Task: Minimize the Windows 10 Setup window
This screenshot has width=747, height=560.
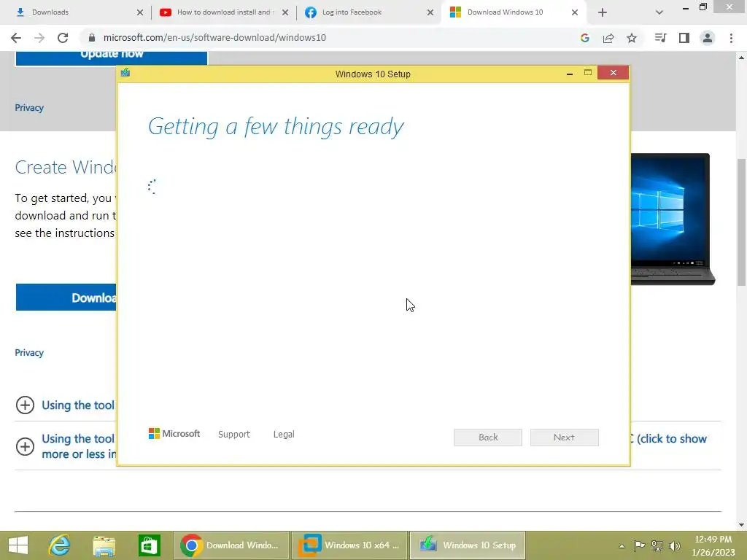Action: tap(569, 74)
